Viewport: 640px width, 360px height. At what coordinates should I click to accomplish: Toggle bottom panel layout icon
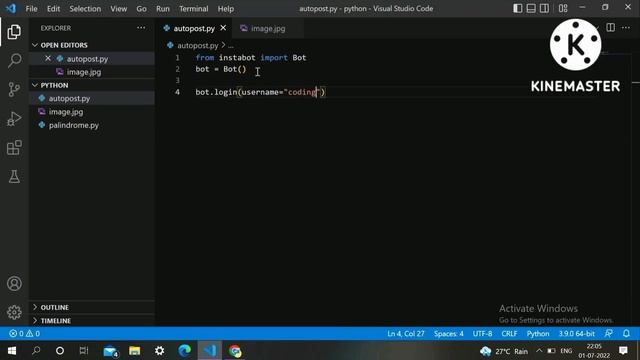531,8
